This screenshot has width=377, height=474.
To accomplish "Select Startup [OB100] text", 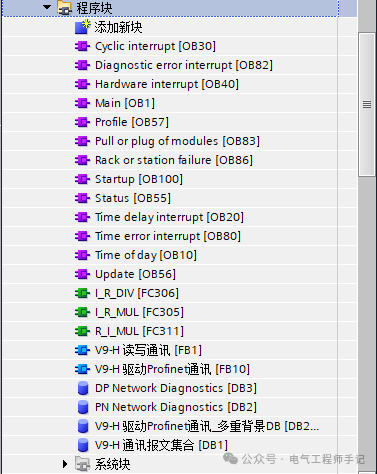I will pyautogui.click(x=139, y=179).
